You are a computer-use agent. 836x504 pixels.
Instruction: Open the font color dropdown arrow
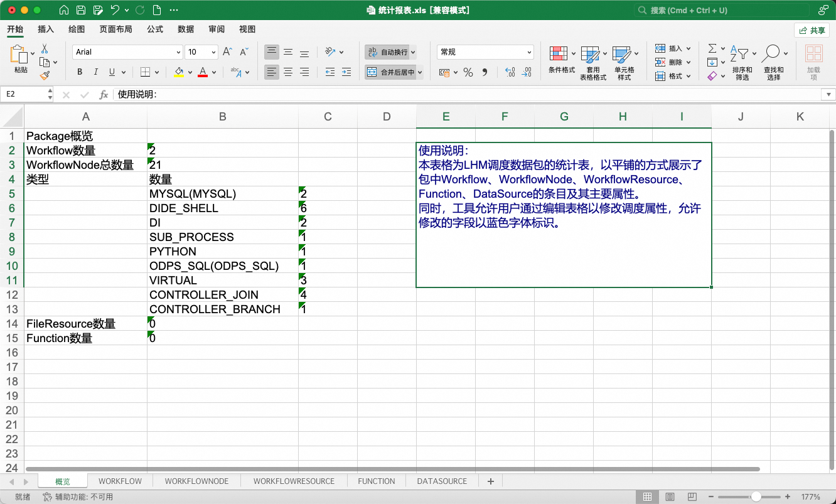coord(214,73)
